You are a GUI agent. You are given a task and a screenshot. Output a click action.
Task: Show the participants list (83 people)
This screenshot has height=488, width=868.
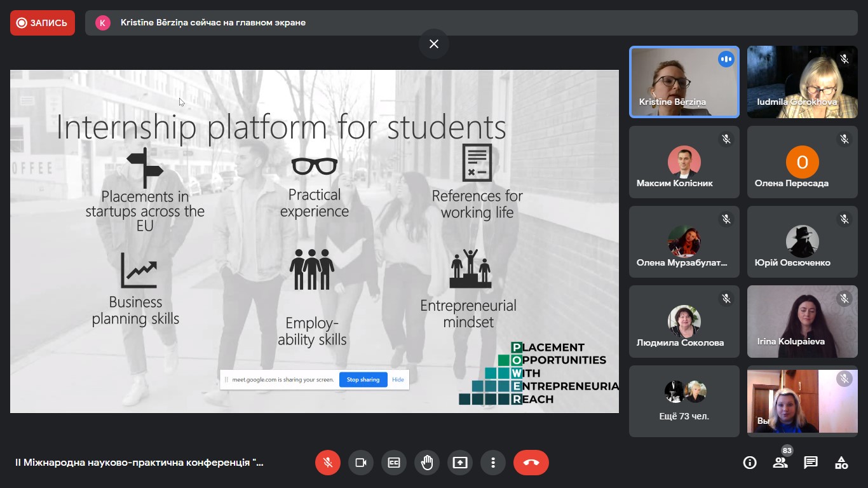pyautogui.click(x=780, y=463)
